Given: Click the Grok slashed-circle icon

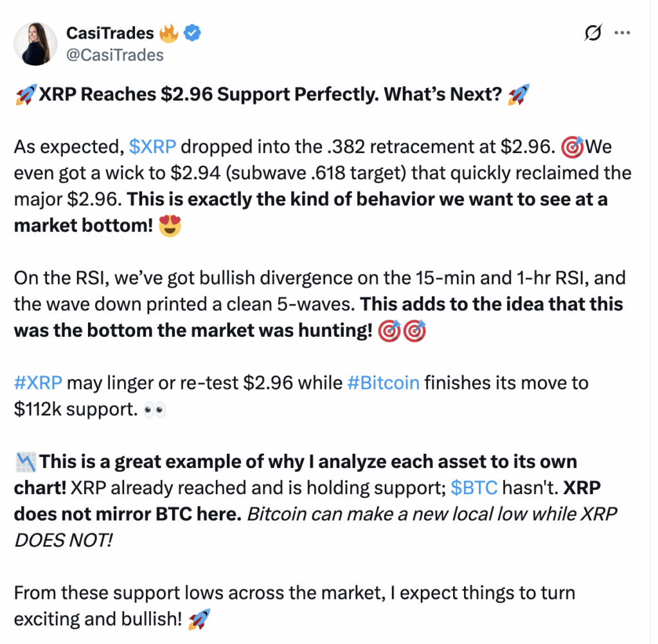Looking at the screenshot, I should coord(593,33).
